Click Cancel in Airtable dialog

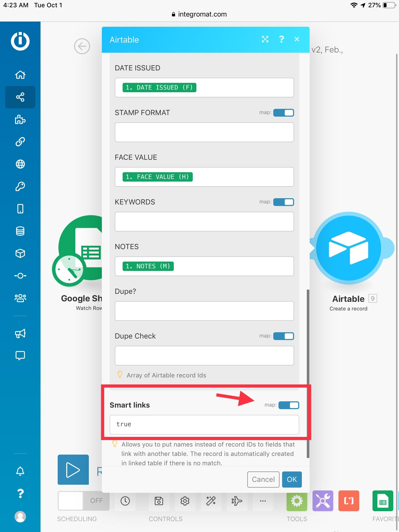(x=263, y=480)
